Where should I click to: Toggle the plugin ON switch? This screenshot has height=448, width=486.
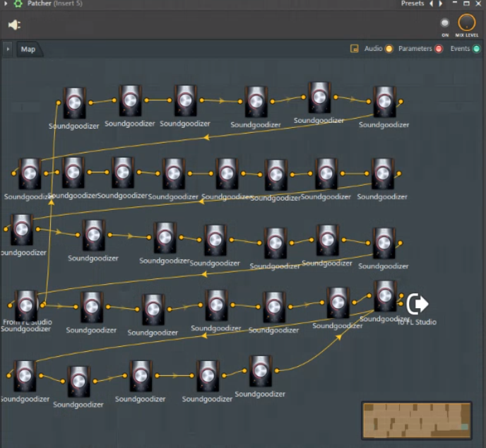point(445,23)
